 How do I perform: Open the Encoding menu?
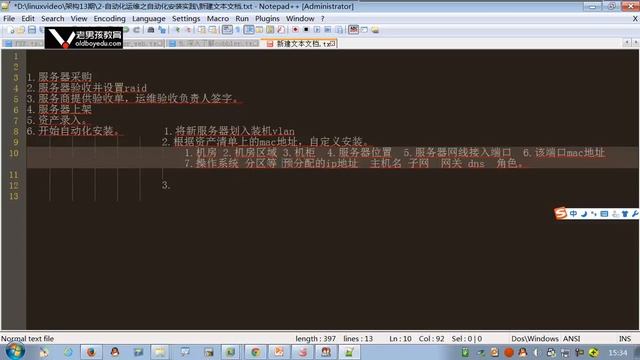point(109,18)
